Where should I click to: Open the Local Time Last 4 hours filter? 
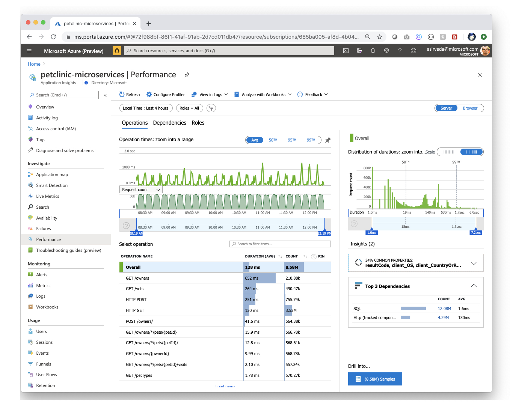coord(146,108)
